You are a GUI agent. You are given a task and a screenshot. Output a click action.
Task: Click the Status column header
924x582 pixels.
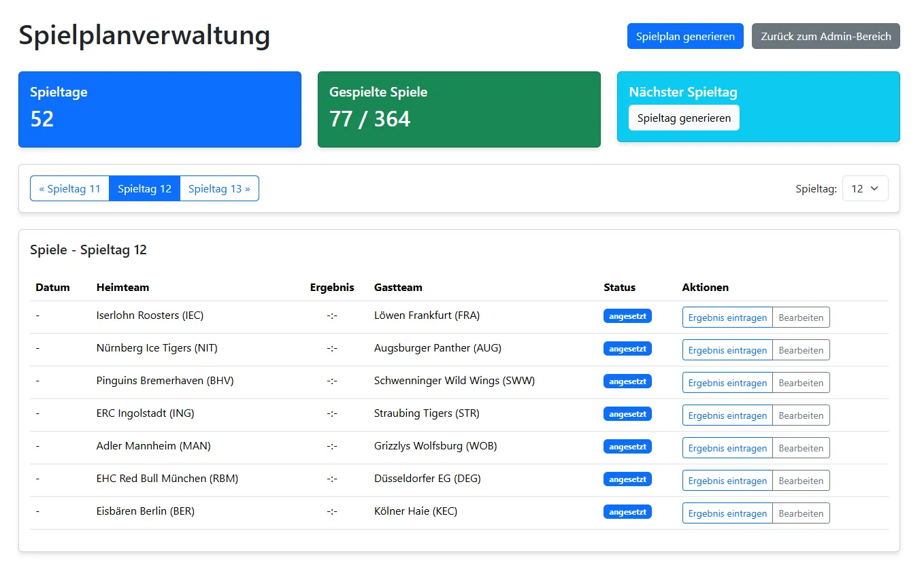tap(619, 287)
